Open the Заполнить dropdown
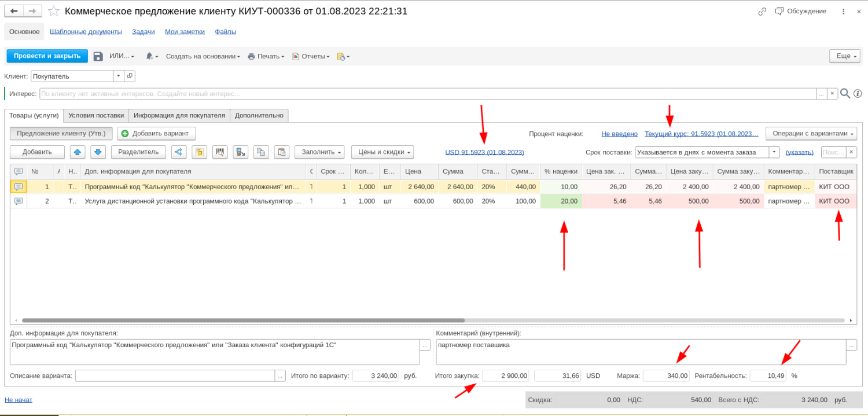 click(319, 152)
